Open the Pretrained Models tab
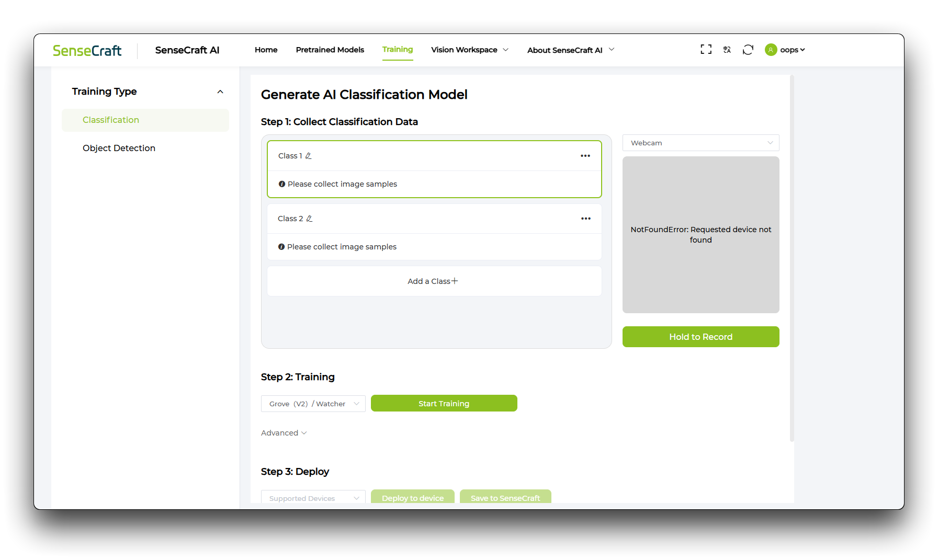This screenshot has width=938, height=560. coord(330,50)
